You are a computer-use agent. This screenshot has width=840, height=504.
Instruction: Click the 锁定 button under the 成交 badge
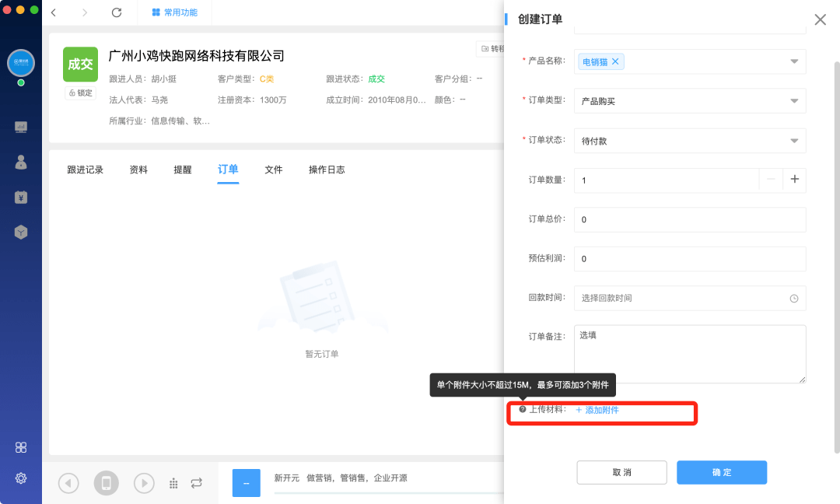coord(80,93)
